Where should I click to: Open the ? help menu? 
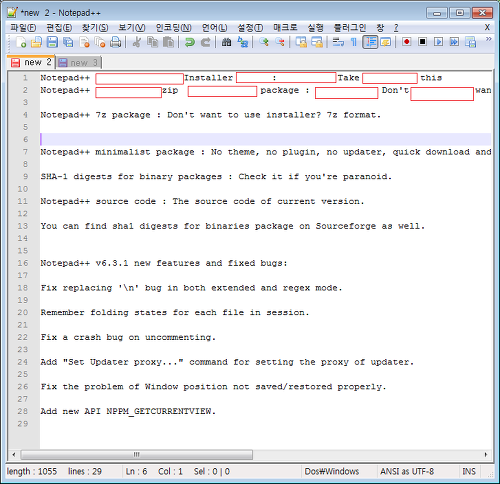(396, 28)
